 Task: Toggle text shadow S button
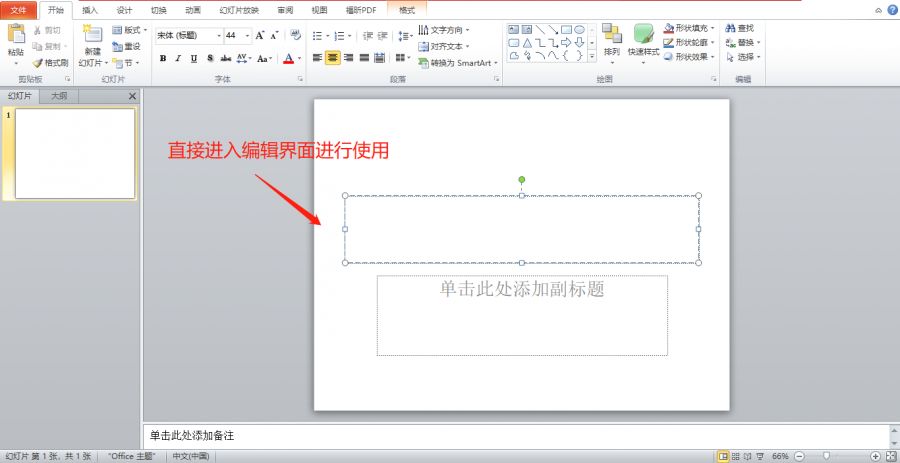[x=210, y=58]
